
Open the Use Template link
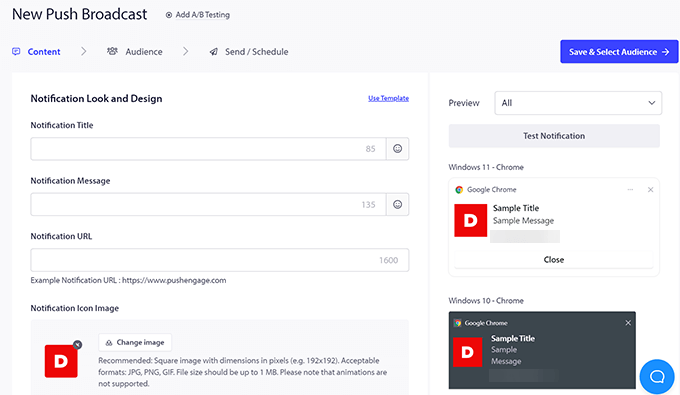pos(389,98)
